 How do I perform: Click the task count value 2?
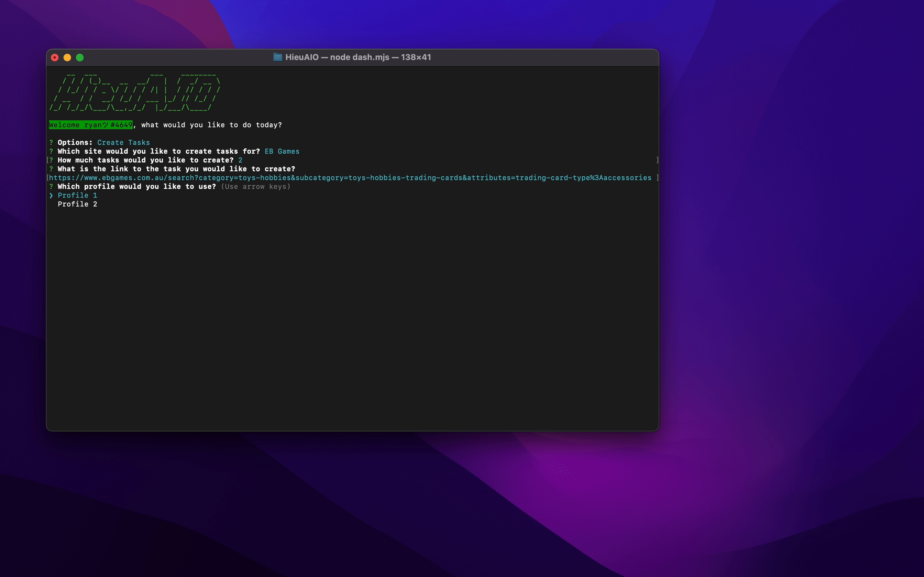click(x=240, y=160)
